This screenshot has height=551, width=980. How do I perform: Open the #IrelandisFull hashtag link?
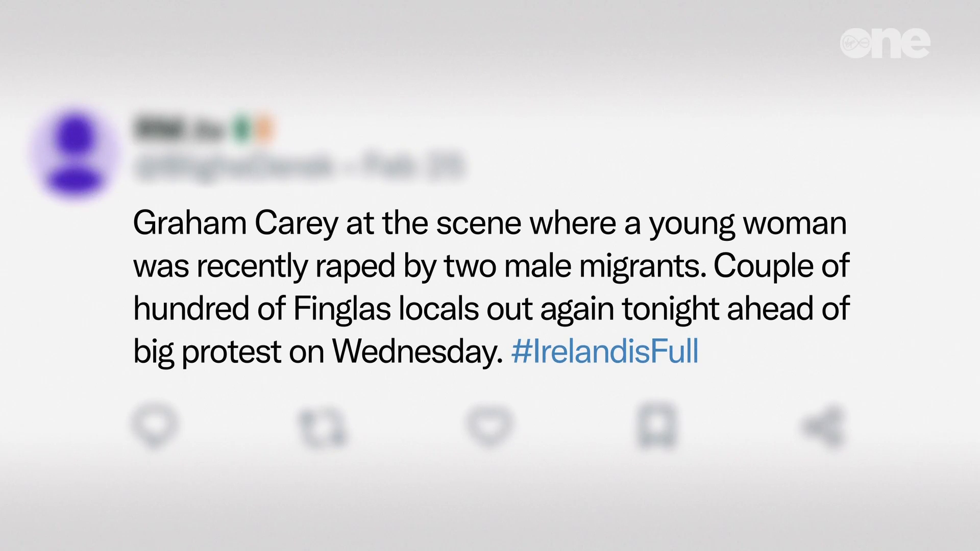pos(605,351)
